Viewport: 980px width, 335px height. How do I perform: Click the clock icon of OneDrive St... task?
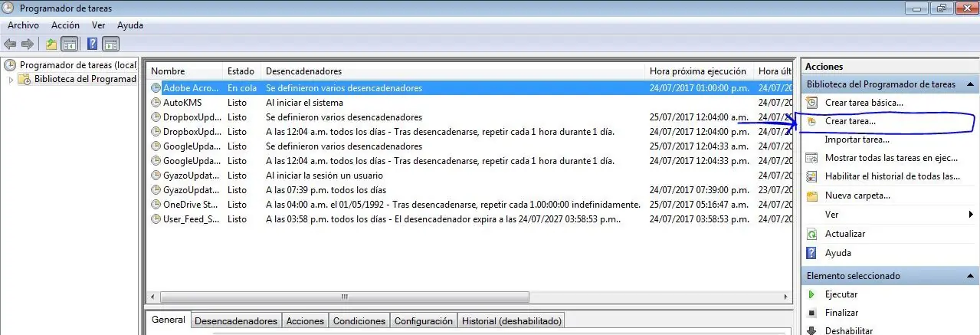tap(156, 205)
